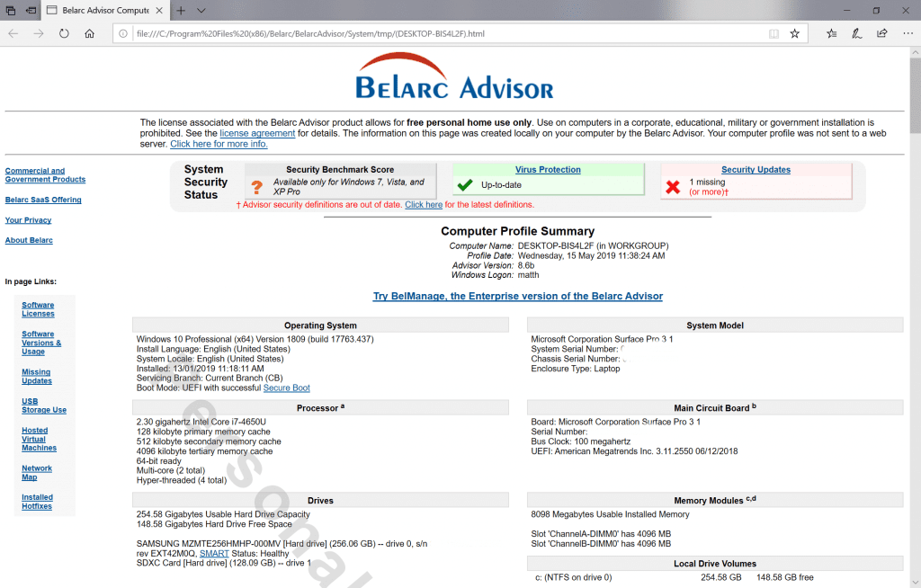Go back with browser back arrow
This screenshot has height=588, width=921.
13,33
